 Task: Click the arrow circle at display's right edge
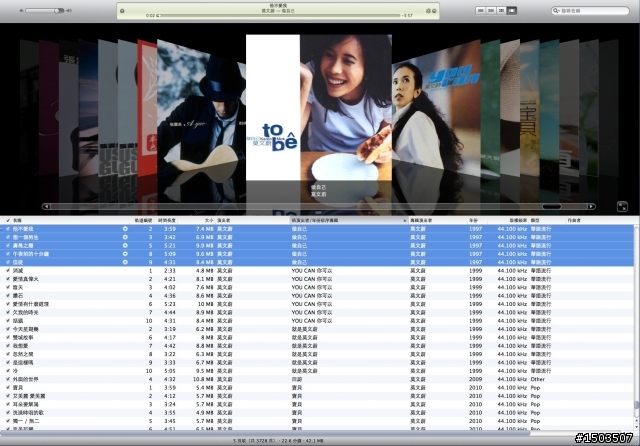(434, 11)
